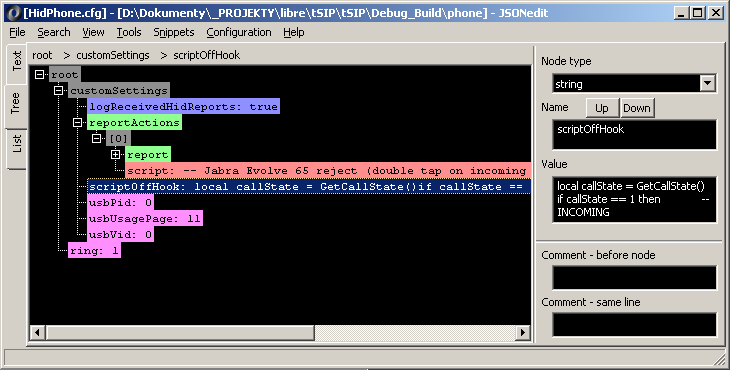The image size is (730, 370).
Task: Open the Search menu
Action: coord(54,33)
